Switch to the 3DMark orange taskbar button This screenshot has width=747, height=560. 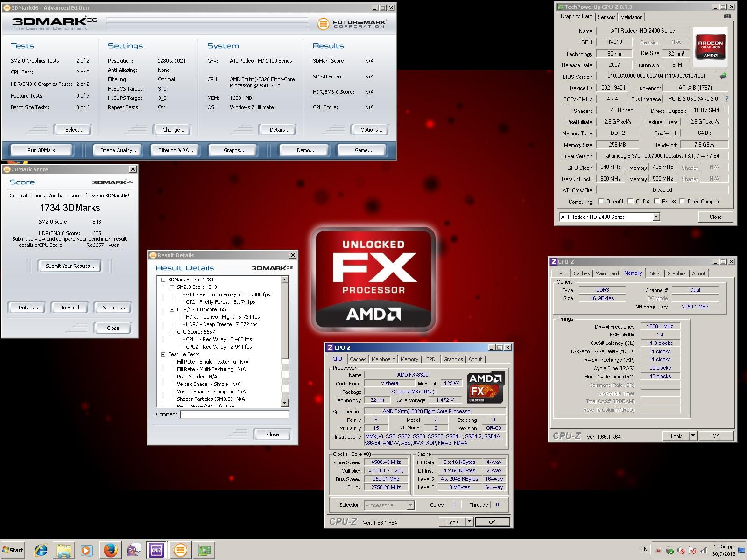click(180, 550)
